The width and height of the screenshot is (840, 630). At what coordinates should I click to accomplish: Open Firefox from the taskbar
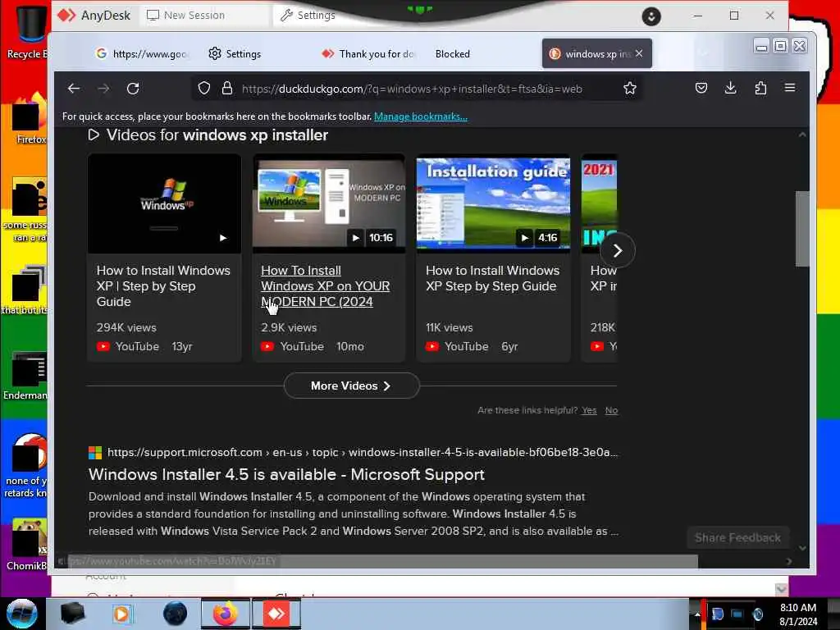pyautogui.click(x=226, y=614)
